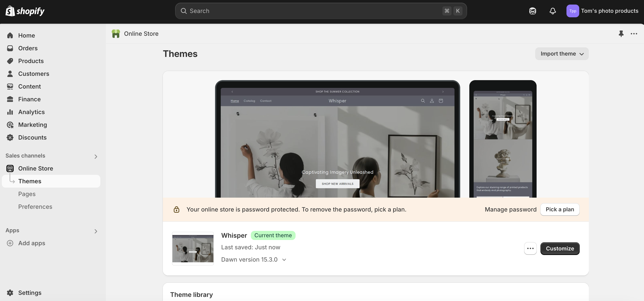Click the search magnifier icon
Screen dimensions: 644x301
[x=184, y=11]
